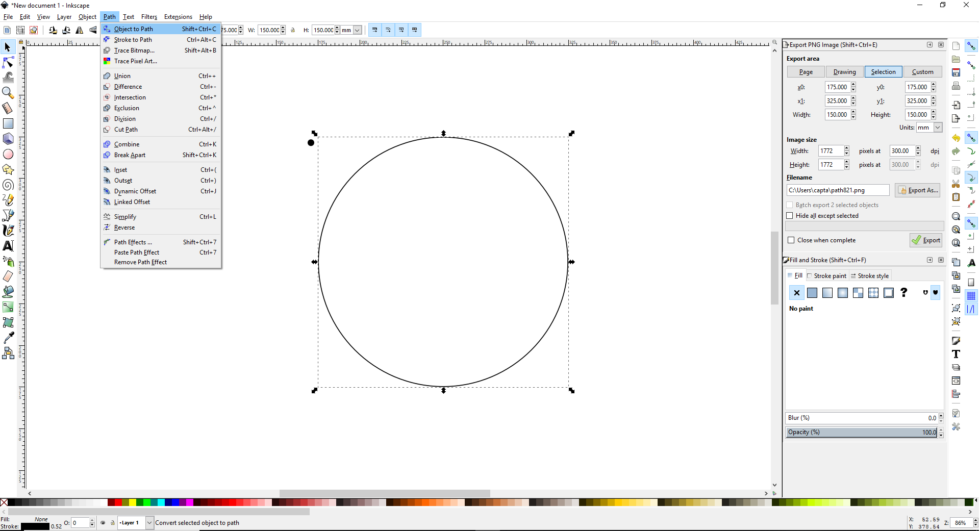This screenshot has height=531, width=980.
Task: Switch to the Stroke paint tab
Action: tap(826, 276)
